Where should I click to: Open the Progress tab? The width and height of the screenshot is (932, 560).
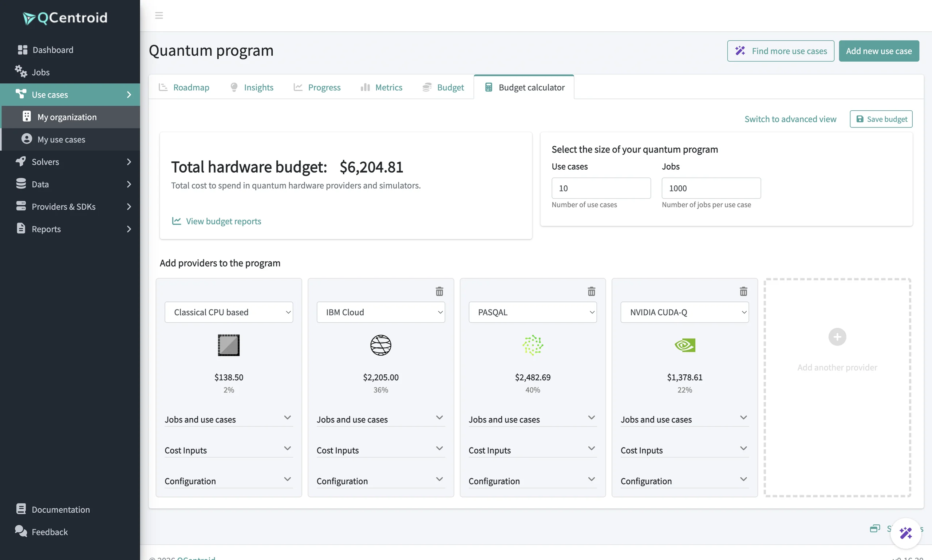coord(317,87)
